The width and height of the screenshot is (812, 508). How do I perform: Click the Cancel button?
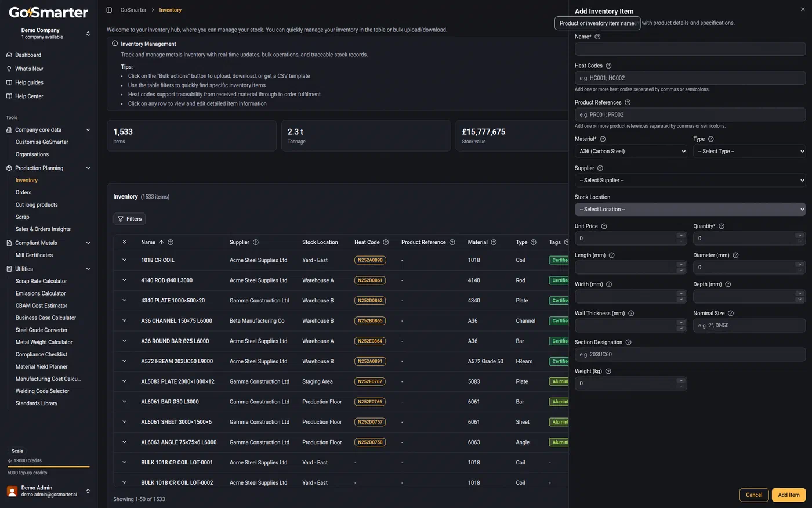pyautogui.click(x=754, y=495)
